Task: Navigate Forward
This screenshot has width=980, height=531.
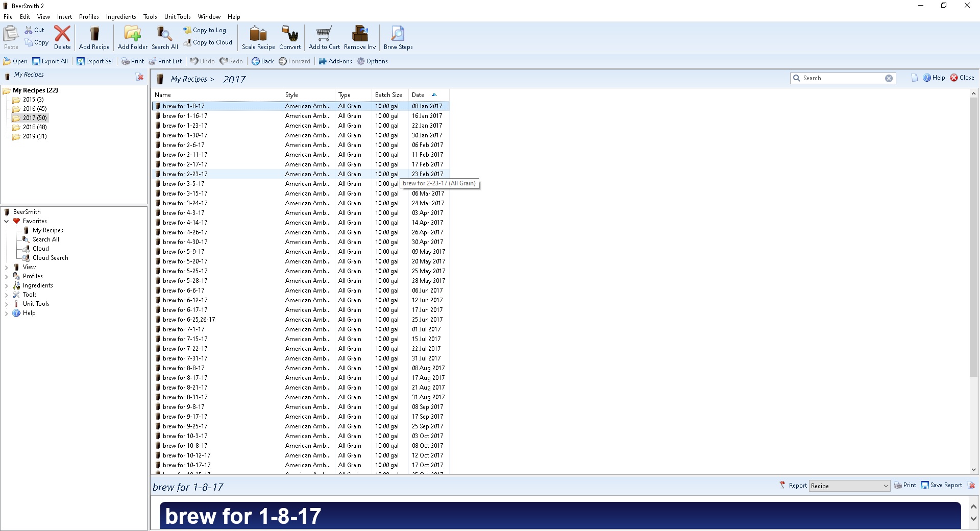Action: 295,61
